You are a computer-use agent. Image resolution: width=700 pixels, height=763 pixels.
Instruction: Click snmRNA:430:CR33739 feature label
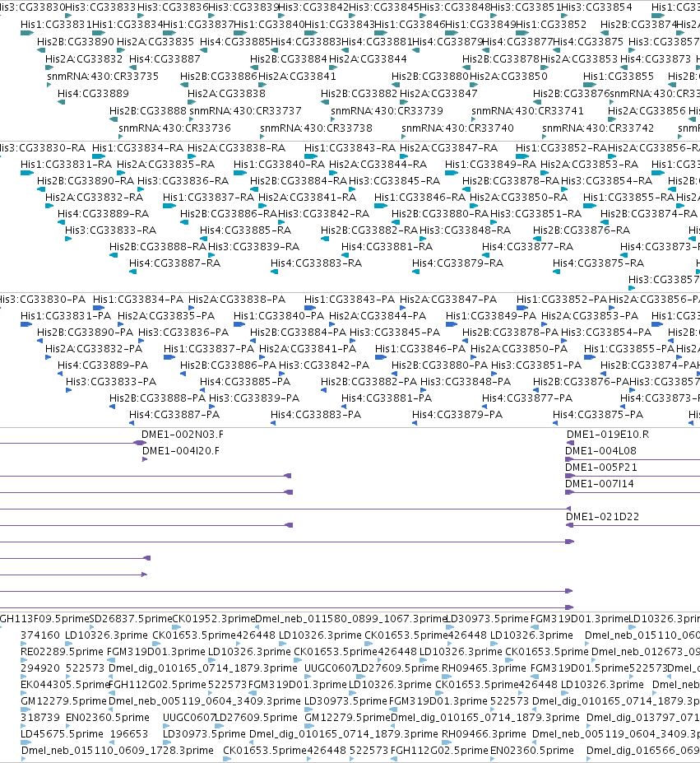click(x=387, y=111)
